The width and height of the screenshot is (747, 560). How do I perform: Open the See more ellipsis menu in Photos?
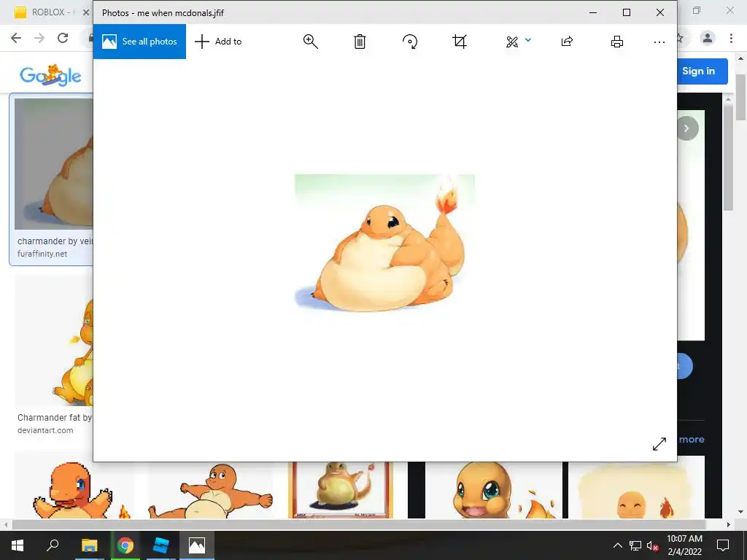[x=659, y=42]
